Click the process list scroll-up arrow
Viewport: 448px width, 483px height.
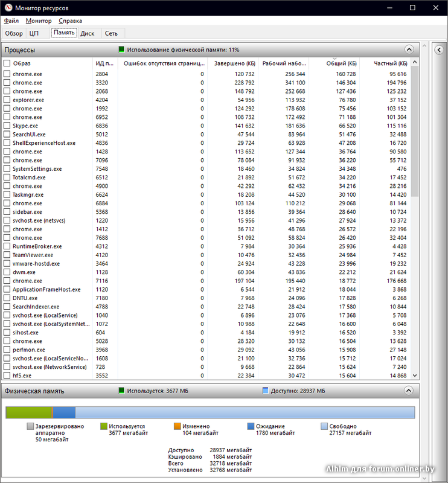(x=415, y=62)
